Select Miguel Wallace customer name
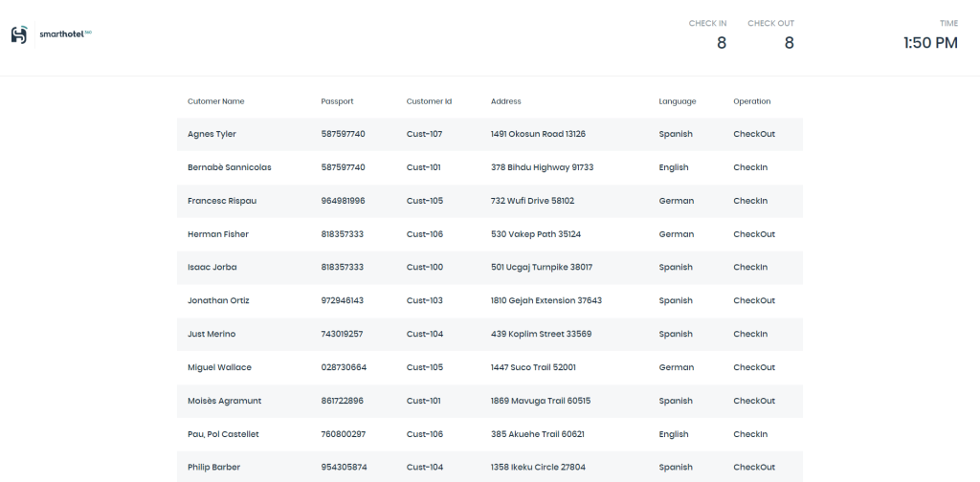 coord(219,367)
